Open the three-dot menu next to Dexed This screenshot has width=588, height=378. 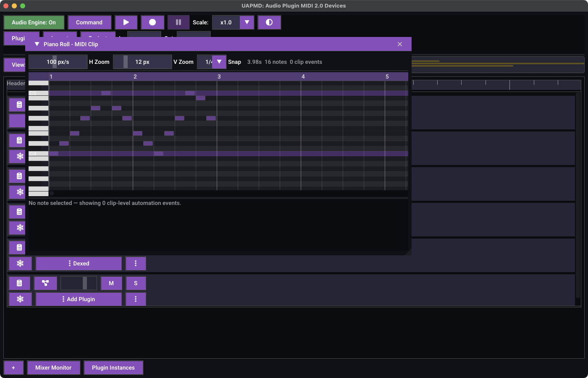136,263
